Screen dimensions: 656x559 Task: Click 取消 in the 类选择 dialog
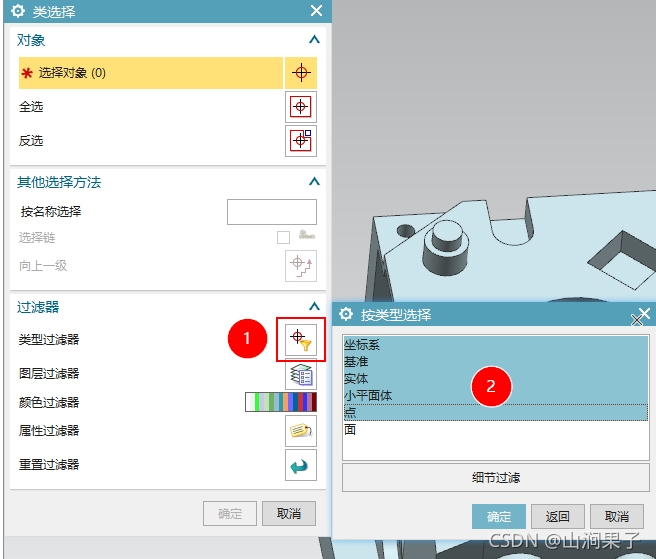coord(289,513)
